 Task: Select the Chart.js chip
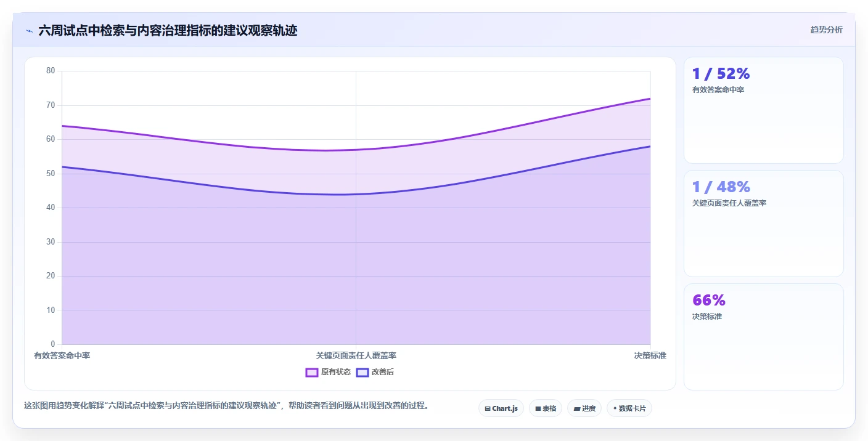point(501,408)
